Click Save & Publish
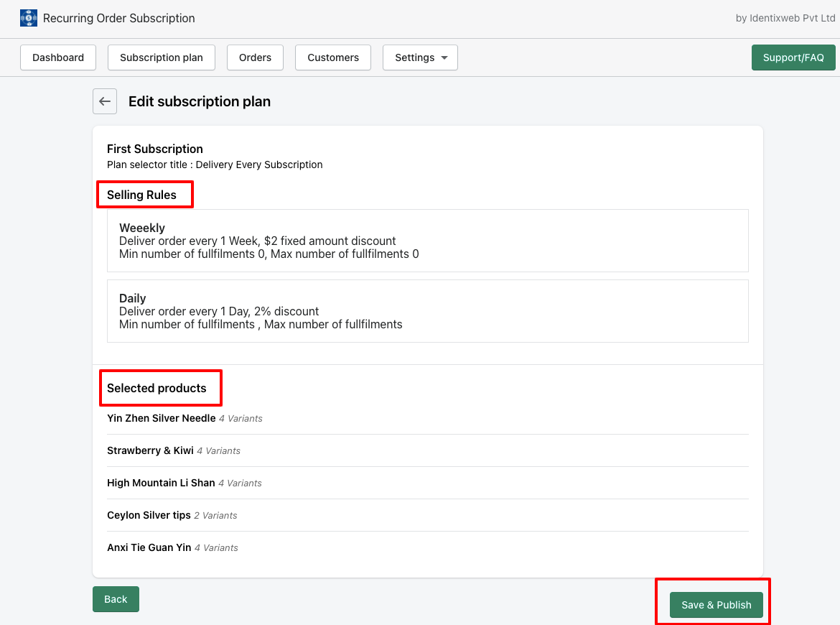Image resolution: width=840 pixels, height=625 pixels. [717, 605]
